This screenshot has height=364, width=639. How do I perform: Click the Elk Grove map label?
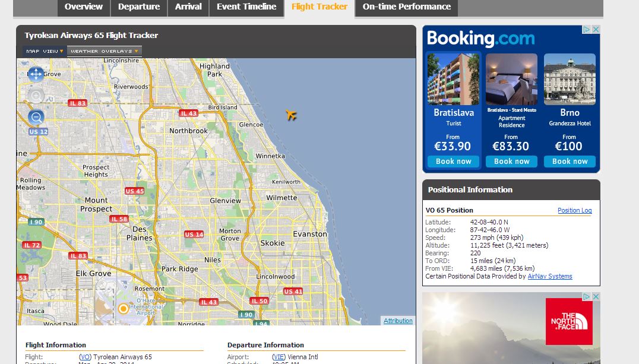(x=93, y=274)
